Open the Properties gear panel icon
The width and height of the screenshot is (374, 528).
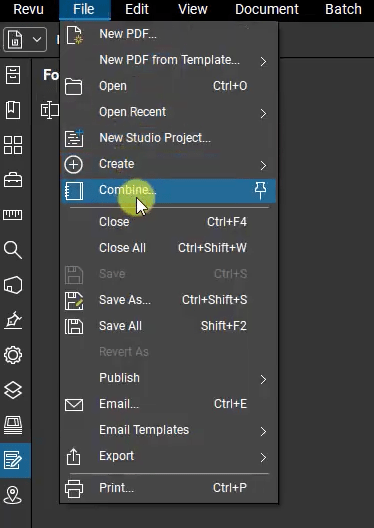coord(13,355)
